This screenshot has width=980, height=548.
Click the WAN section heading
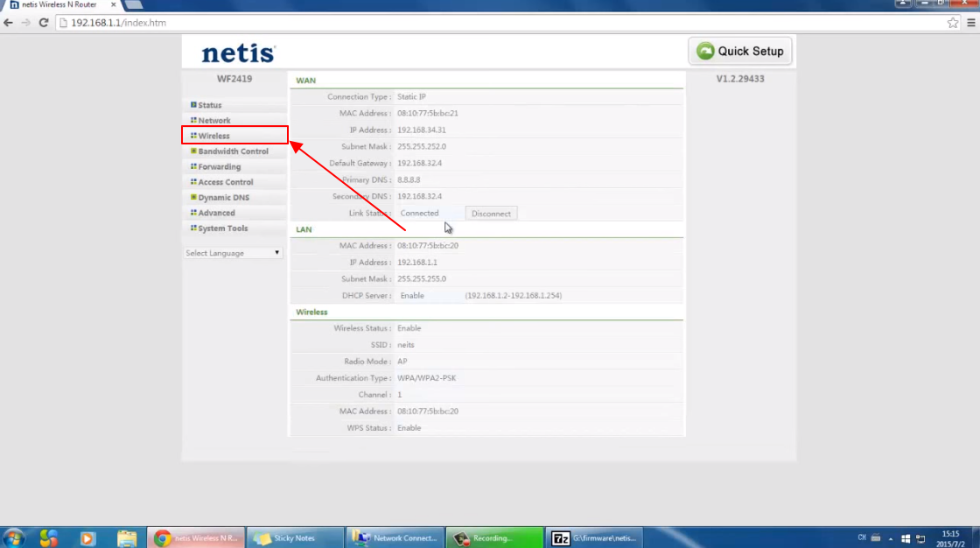click(x=305, y=81)
